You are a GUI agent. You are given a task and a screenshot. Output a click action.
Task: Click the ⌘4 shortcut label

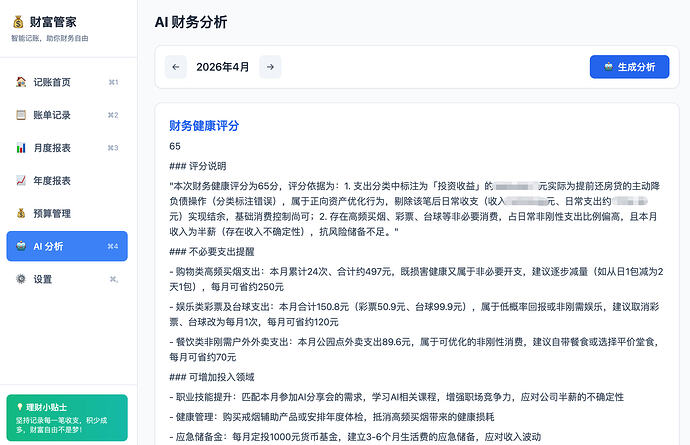[113, 246]
